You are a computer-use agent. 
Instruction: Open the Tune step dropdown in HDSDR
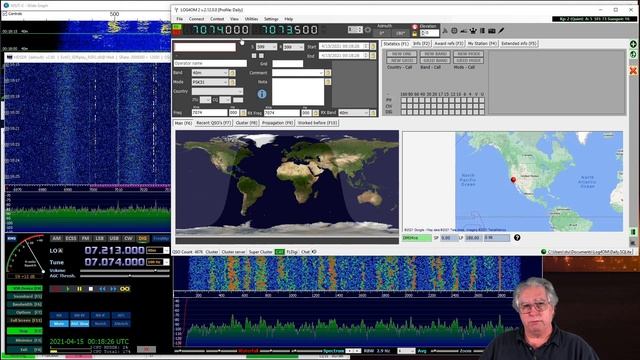click(158, 262)
